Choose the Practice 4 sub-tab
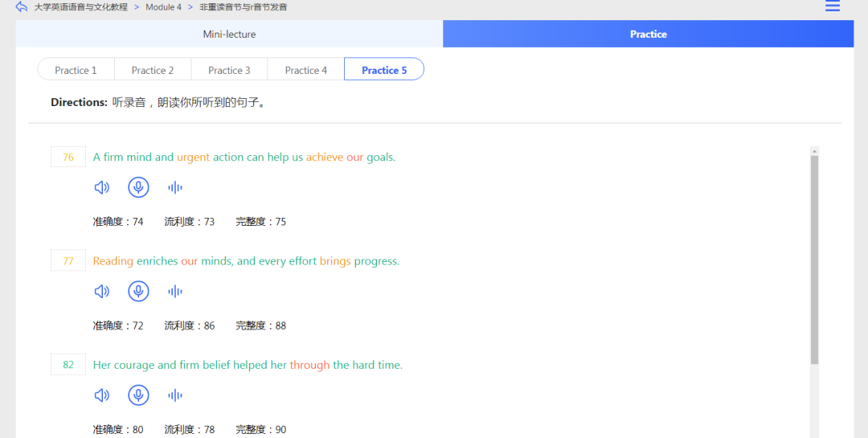868x438 pixels. [306, 70]
